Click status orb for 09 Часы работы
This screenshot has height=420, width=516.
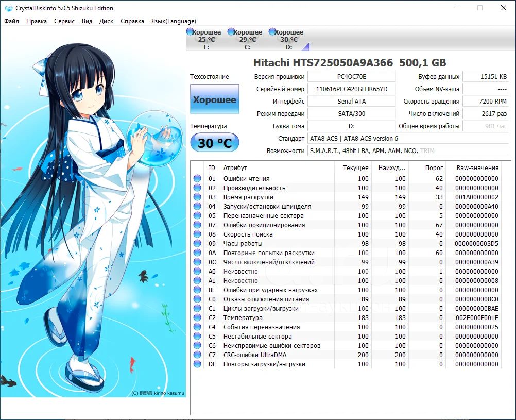pyautogui.click(x=197, y=243)
